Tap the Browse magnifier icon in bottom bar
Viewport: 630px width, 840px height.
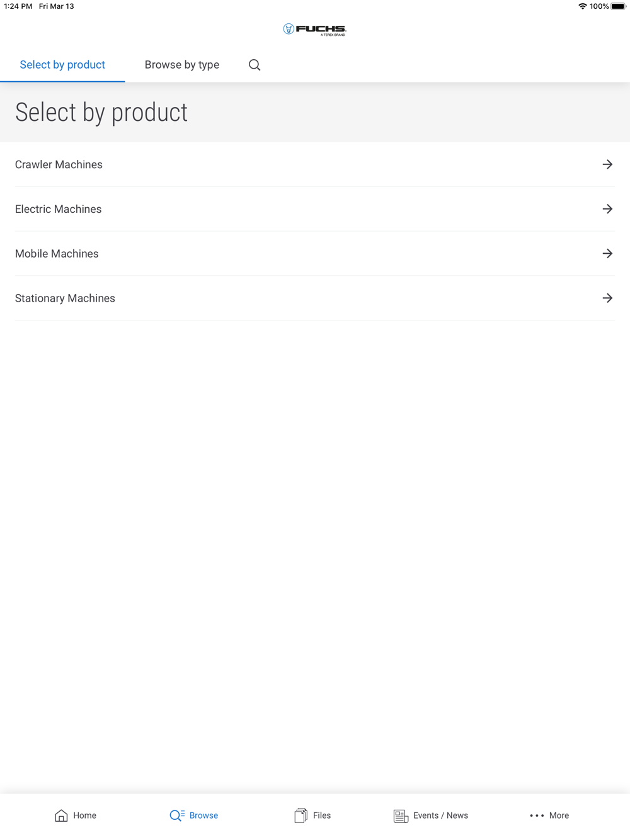click(176, 815)
